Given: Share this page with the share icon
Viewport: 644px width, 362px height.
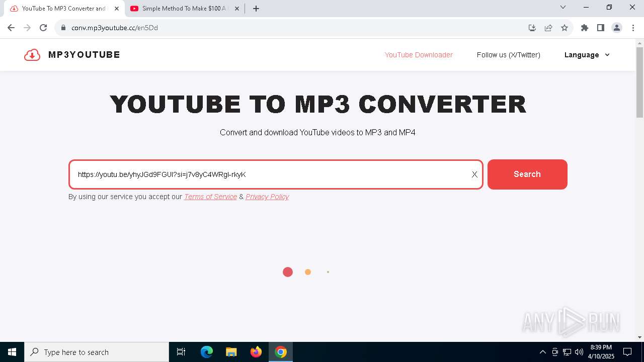Looking at the screenshot, I should [x=548, y=28].
